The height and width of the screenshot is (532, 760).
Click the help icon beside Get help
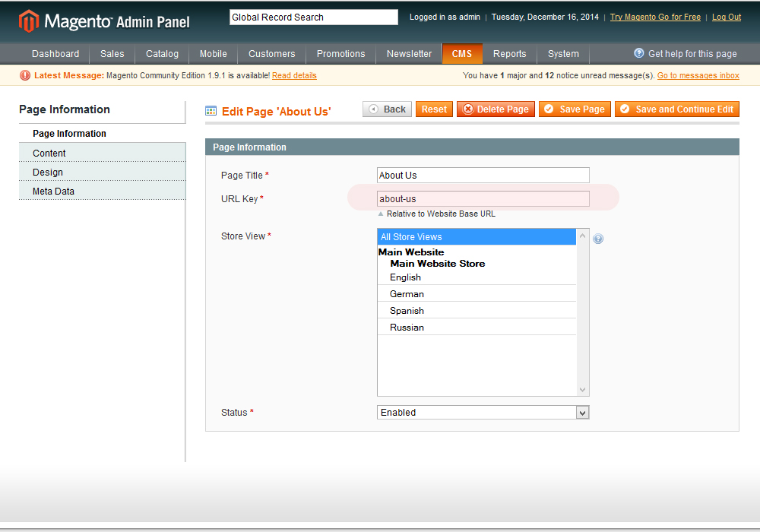tap(639, 53)
